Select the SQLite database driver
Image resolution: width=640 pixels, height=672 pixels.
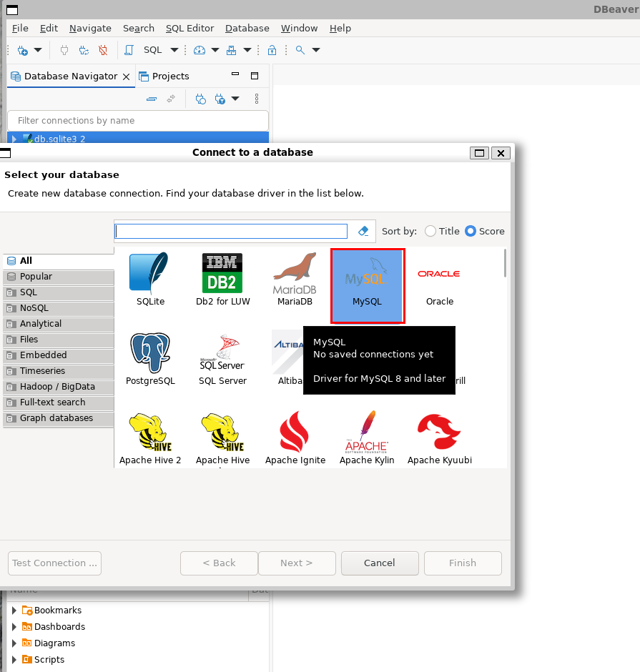[150, 279]
